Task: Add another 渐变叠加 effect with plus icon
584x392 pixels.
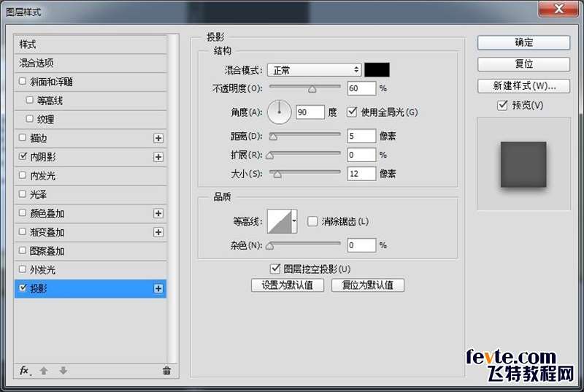Action: pyautogui.click(x=158, y=232)
